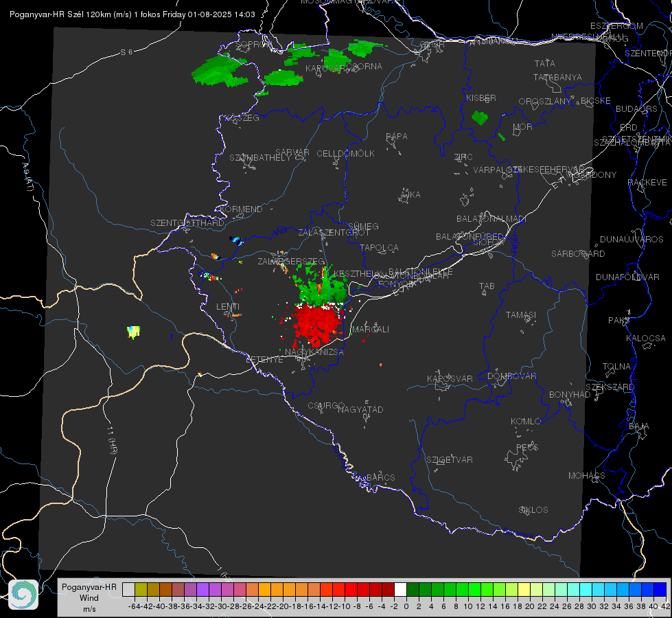The image size is (672, 618).
Task: Click the BARCS city label
Action: click(x=381, y=477)
